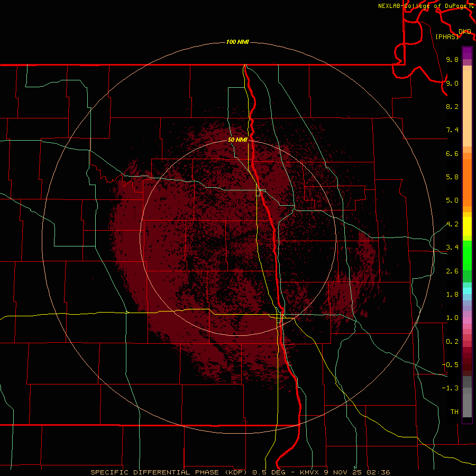Click the 1.8 scale value
This screenshot has width=476, height=476.
tap(452, 294)
